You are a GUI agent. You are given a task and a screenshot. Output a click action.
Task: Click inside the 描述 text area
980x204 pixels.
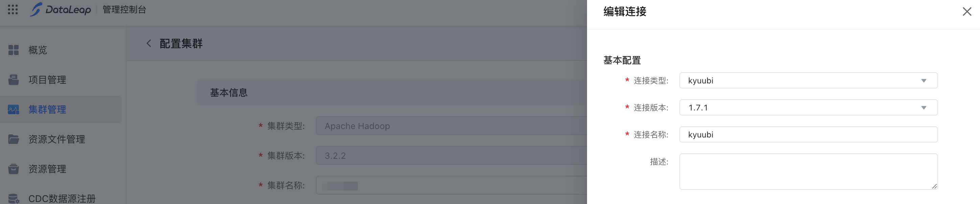tap(808, 171)
